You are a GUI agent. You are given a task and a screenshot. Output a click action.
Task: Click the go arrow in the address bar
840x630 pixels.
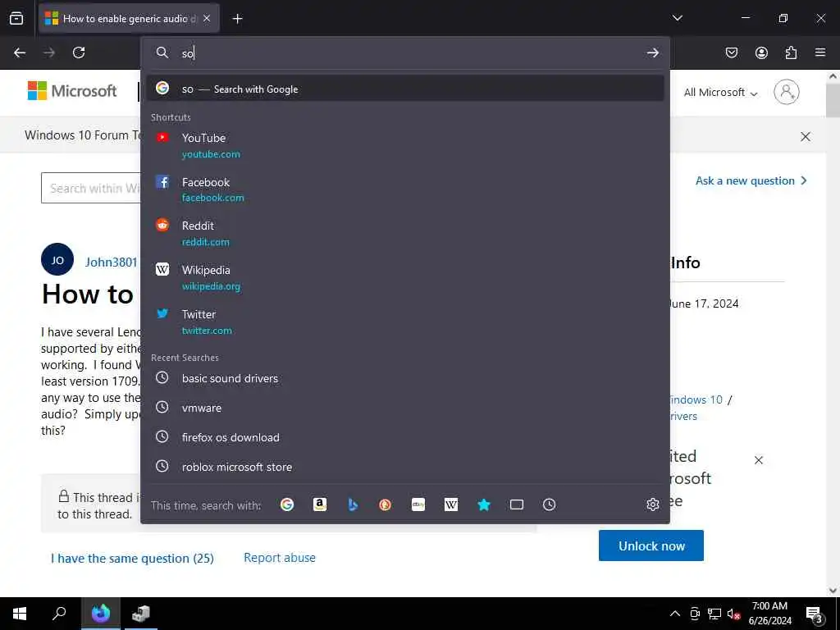click(x=652, y=52)
